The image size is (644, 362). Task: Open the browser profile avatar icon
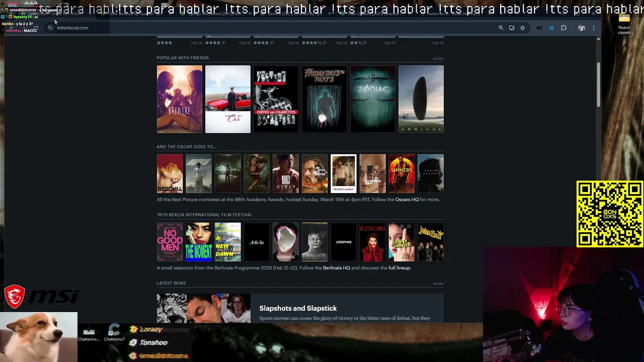[582, 28]
